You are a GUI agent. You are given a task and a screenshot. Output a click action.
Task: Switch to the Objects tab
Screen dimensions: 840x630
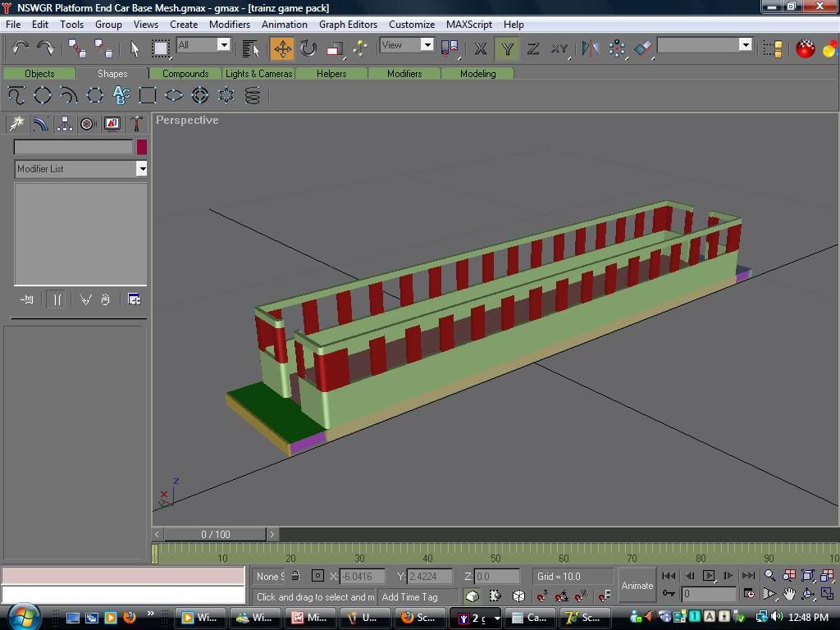(x=39, y=73)
